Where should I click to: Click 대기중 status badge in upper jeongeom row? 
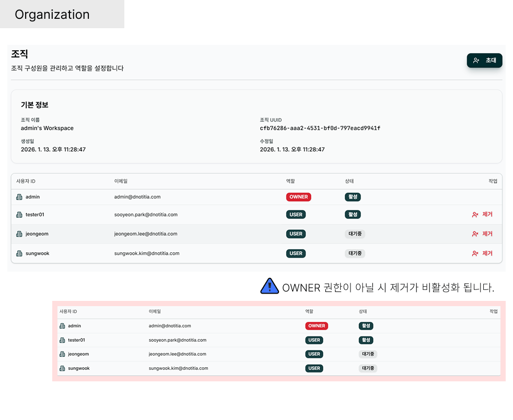355,234
